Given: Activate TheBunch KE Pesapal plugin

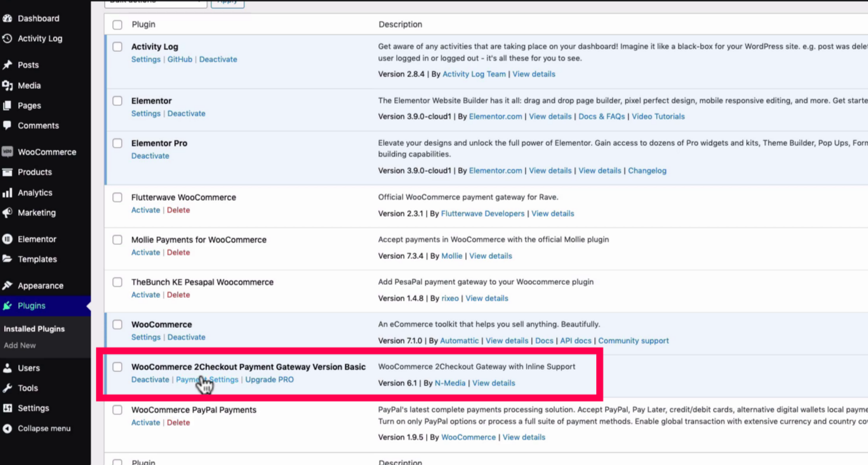Looking at the screenshot, I should click(x=146, y=295).
